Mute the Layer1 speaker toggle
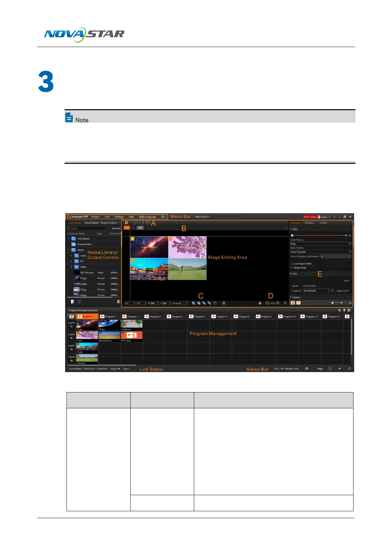 [71, 327]
